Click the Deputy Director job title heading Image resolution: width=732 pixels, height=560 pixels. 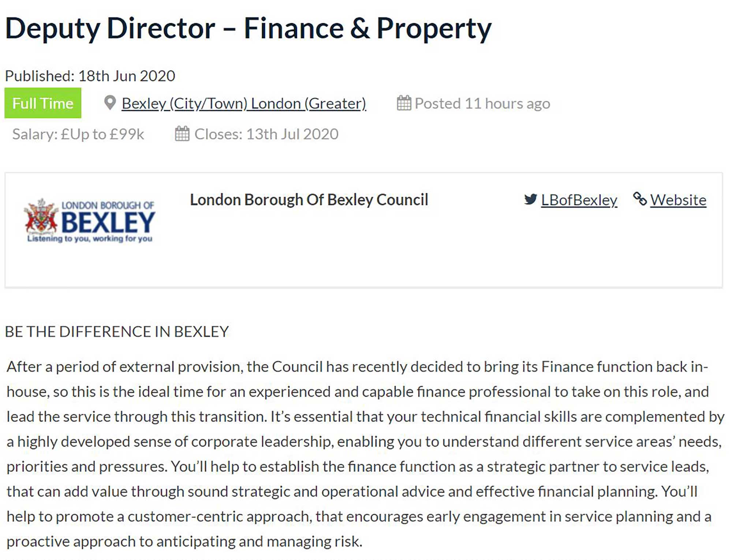(248, 28)
